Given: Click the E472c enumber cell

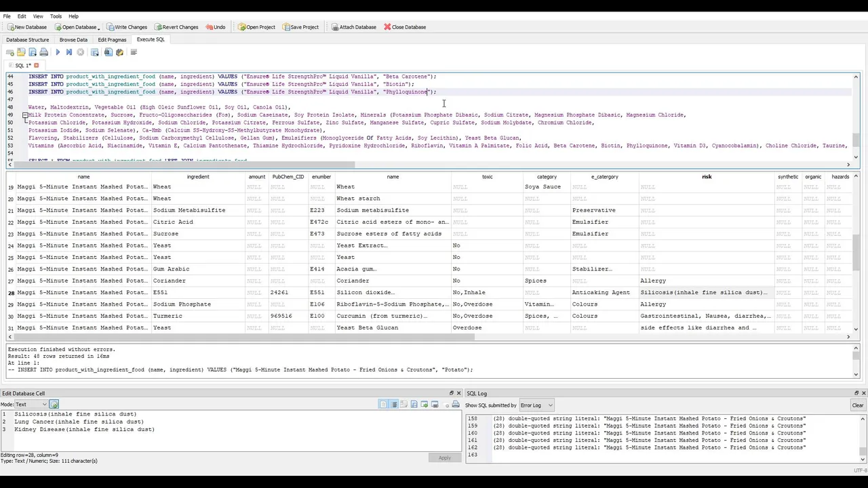Looking at the screenshot, I should coord(321,222).
